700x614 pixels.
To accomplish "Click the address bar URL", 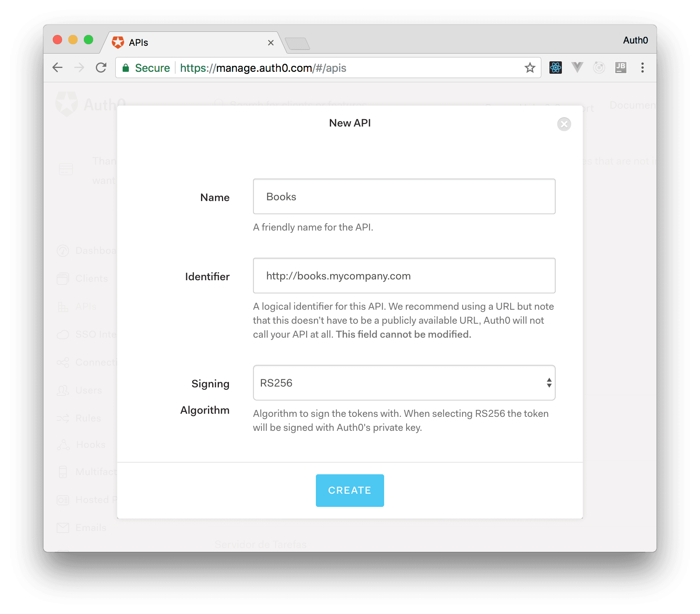I will click(x=263, y=68).
